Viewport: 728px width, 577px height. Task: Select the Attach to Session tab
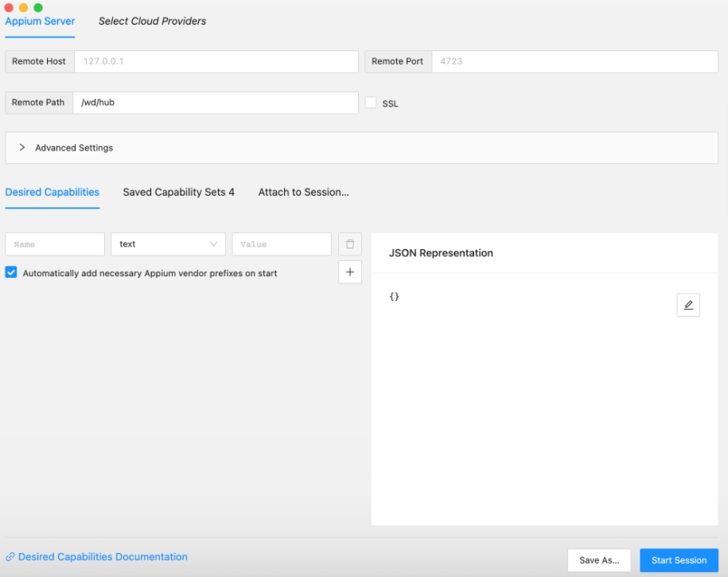(x=303, y=192)
